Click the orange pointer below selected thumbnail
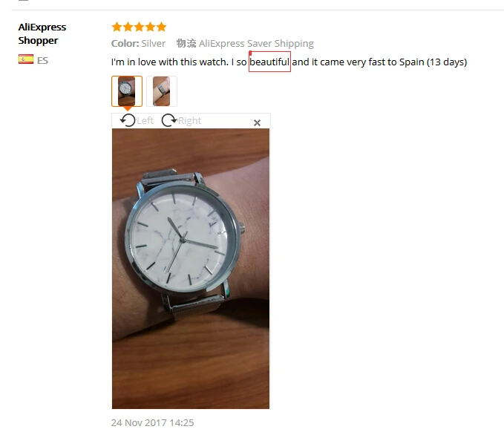Viewport: 504px width, 432px height. tap(127, 108)
